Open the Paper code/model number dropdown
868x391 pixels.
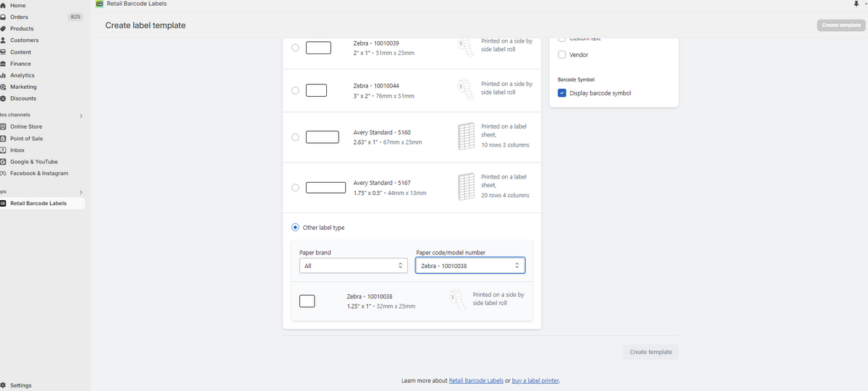click(470, 266)
